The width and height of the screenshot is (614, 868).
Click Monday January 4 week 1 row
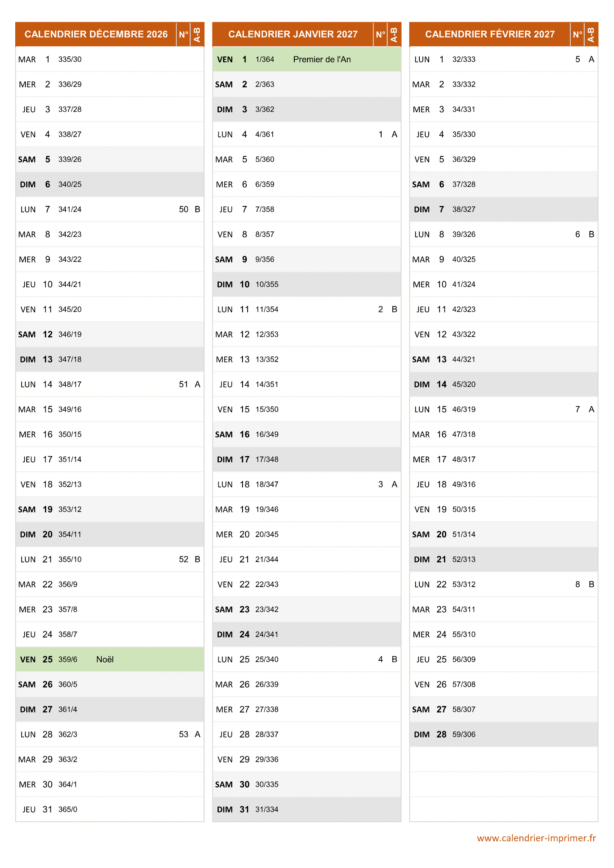[x=307, y=134]
